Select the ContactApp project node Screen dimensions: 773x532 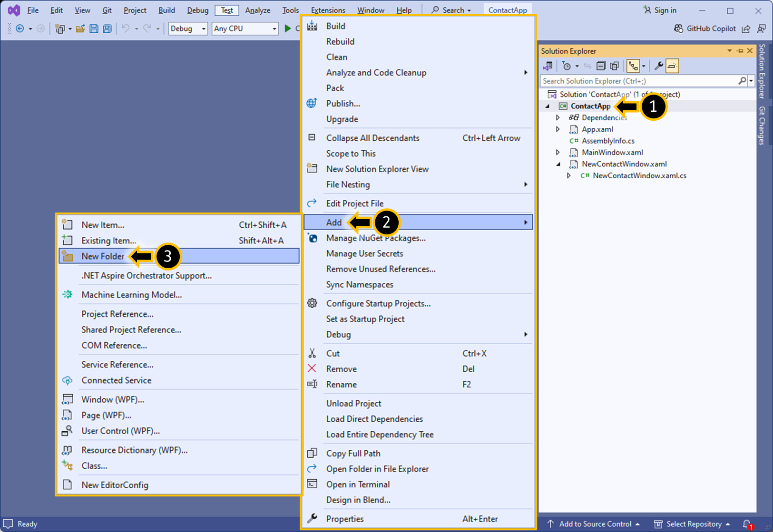[x=590, y=106]
